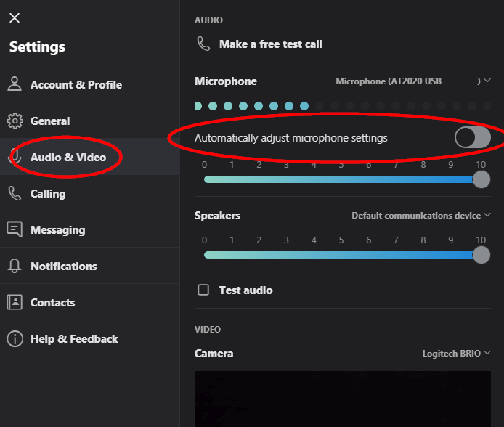Open Help & Feedback section

click(89, 338)
